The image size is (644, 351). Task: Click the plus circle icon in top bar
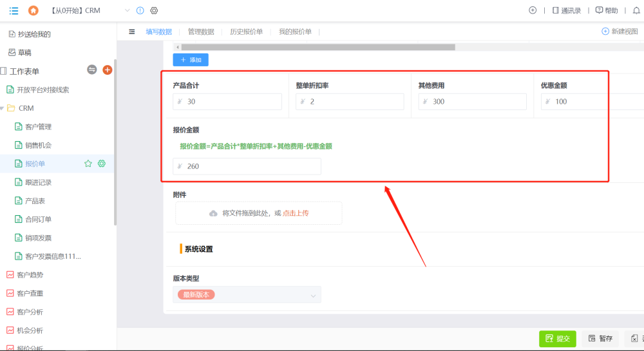coord(533,10)
